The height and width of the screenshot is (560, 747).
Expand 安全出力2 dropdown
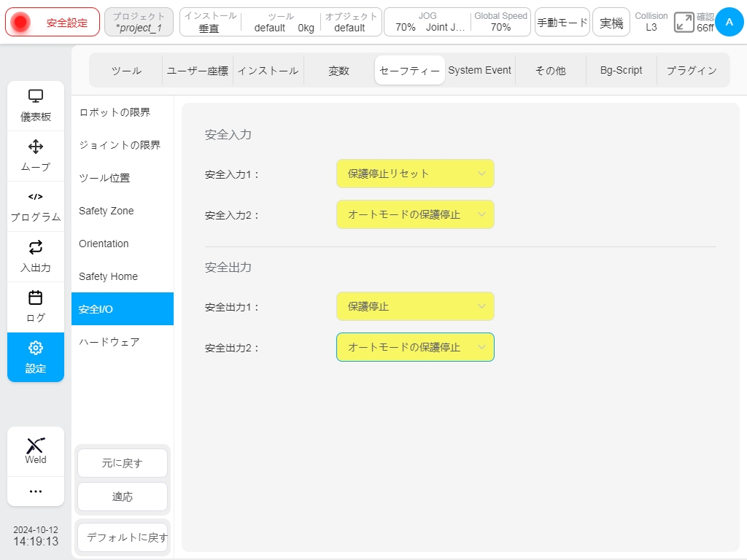[415, 347]
